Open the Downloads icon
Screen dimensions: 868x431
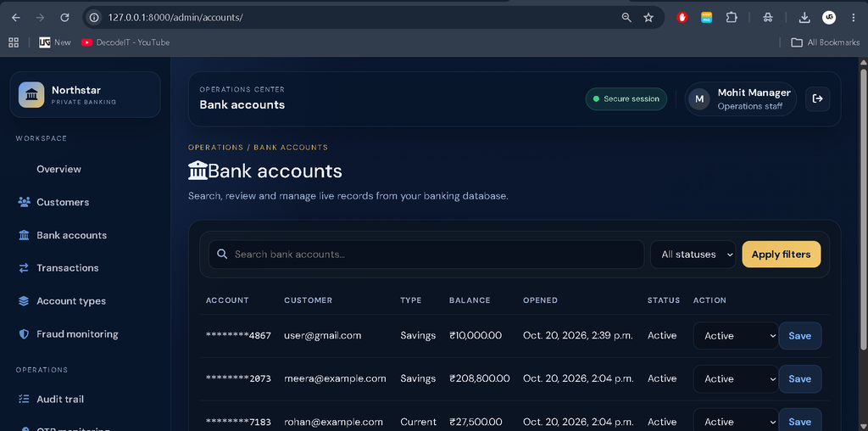[804, 18]
